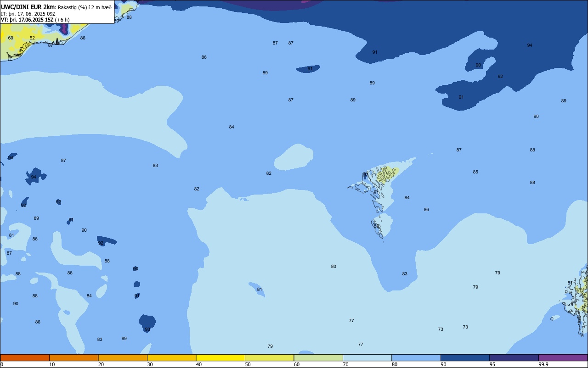588x368 pixels.
Task: Click the humidity value "93" in dark patch
Action: click(147, 329)
